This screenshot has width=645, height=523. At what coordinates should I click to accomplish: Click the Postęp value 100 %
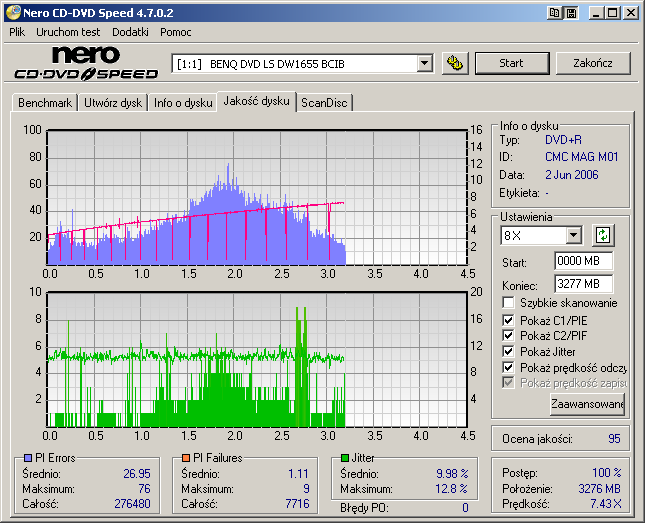click(x=607, y=472)
